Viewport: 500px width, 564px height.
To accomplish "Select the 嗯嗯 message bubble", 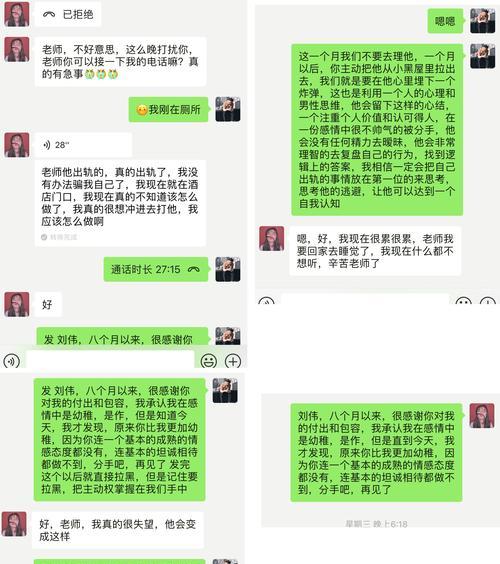I will coord(445,21).
